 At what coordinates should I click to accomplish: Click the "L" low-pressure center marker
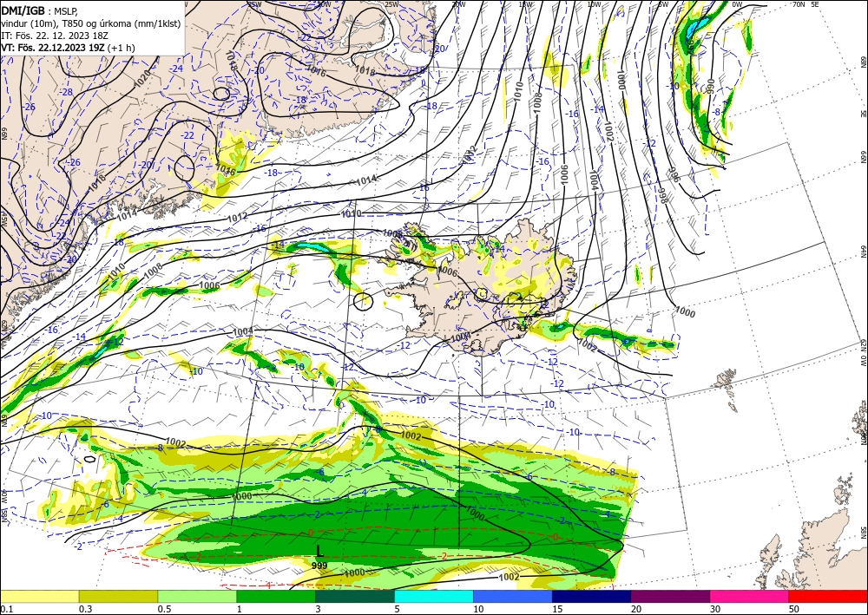coord(319,551)
